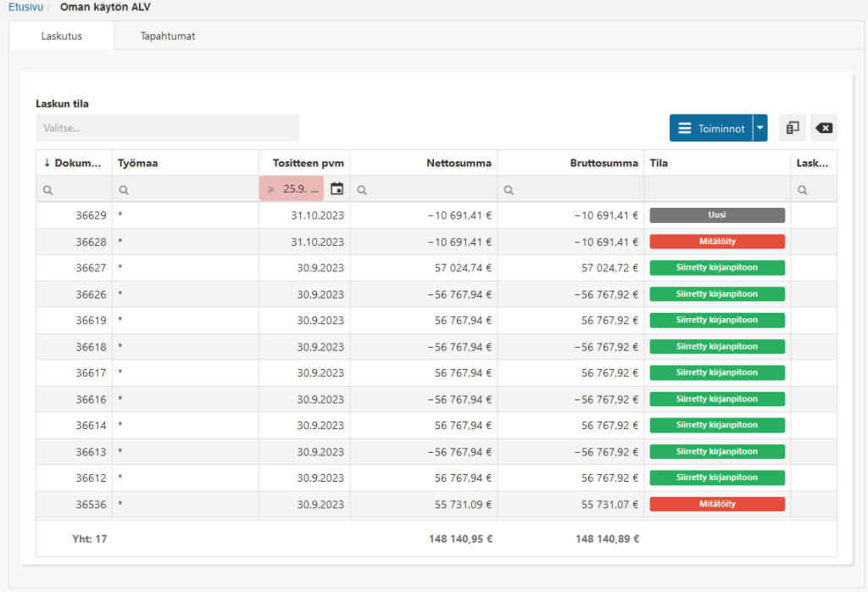Viewport: 868px width, 592px height.
Task: Sort by the Tila column header
Action: coord(659,163)
